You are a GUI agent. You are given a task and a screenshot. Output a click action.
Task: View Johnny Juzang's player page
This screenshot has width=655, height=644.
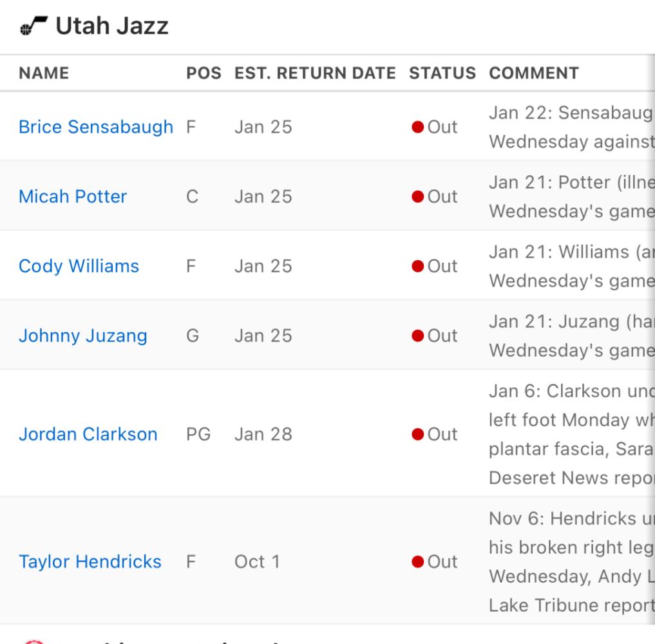[x=83, y=336]
